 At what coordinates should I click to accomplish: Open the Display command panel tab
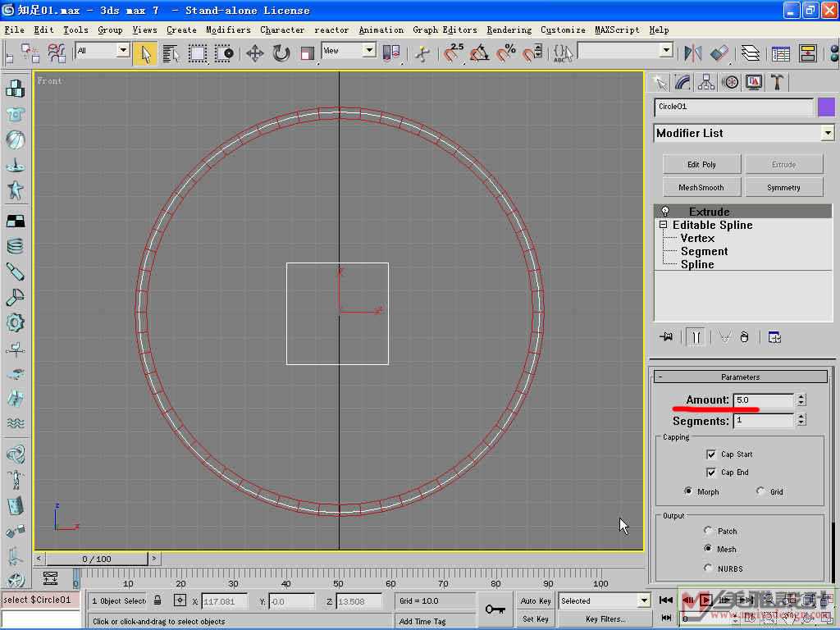click(753, 82)
